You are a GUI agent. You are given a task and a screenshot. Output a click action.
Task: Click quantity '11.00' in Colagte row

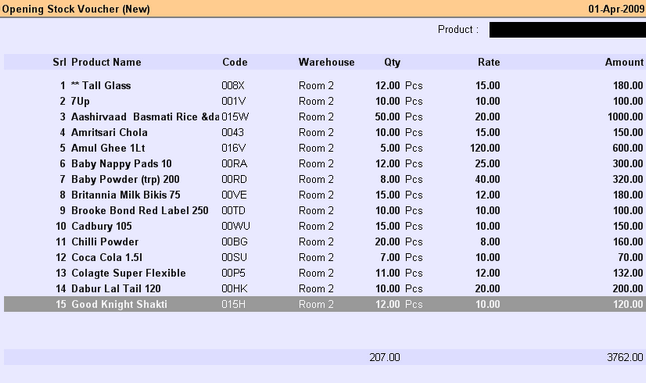(388, 273)
